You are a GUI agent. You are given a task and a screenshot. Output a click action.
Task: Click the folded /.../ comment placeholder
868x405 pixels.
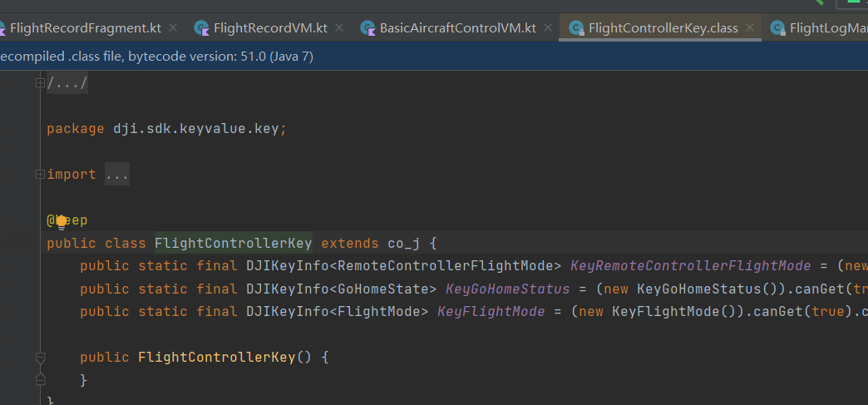(x=67, y=83)
